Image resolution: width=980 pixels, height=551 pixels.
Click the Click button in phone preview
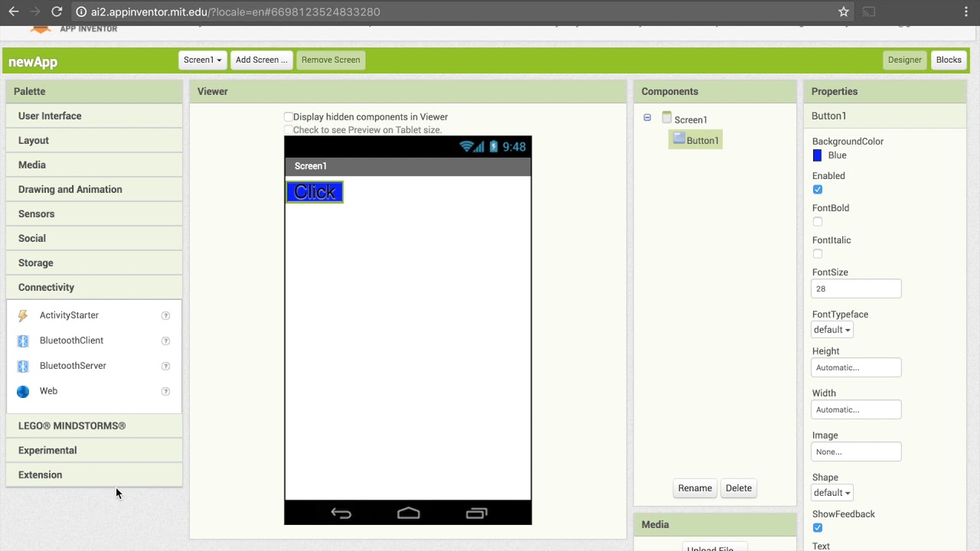[315, 192]
